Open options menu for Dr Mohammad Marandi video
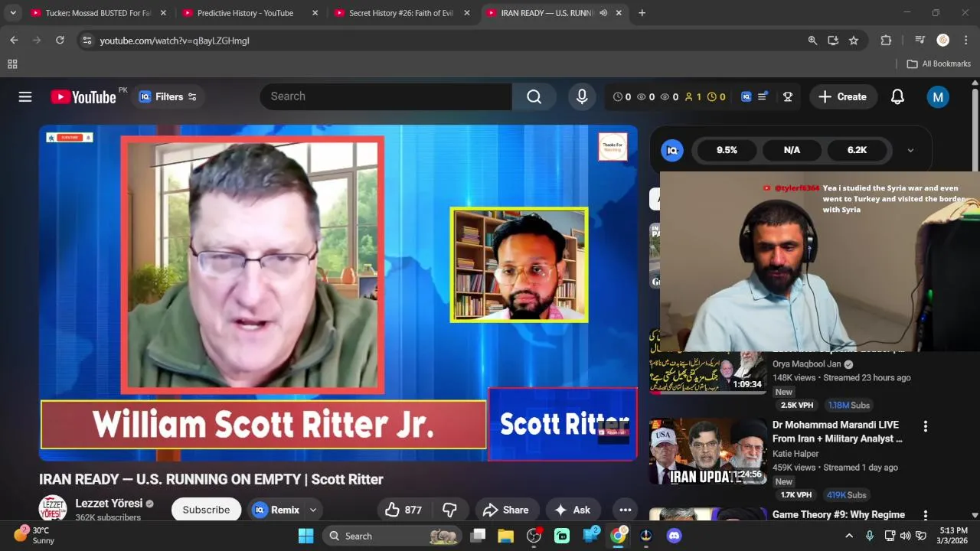 coord(925,426)
